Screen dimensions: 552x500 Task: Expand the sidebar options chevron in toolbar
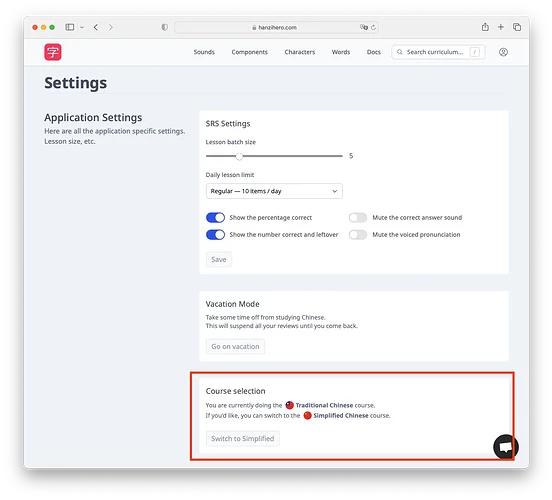(x=82, y=27)
